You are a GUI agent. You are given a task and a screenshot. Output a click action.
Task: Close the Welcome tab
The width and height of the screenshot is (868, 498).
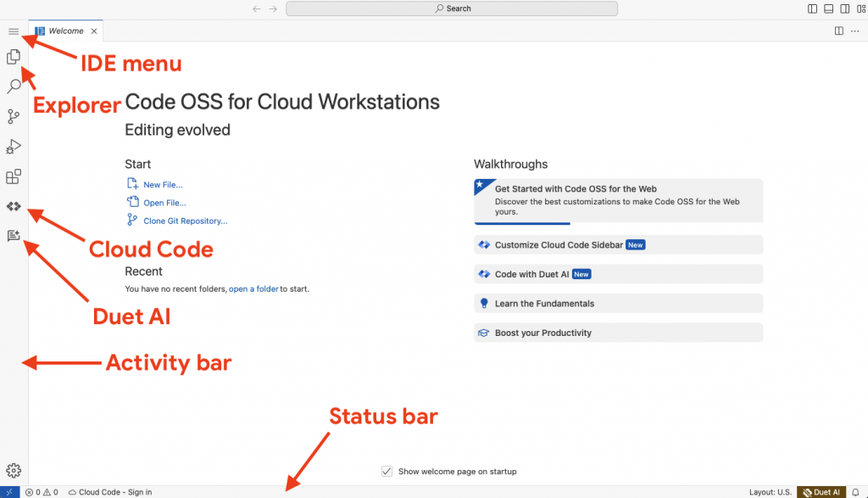(x=94, y=31)
